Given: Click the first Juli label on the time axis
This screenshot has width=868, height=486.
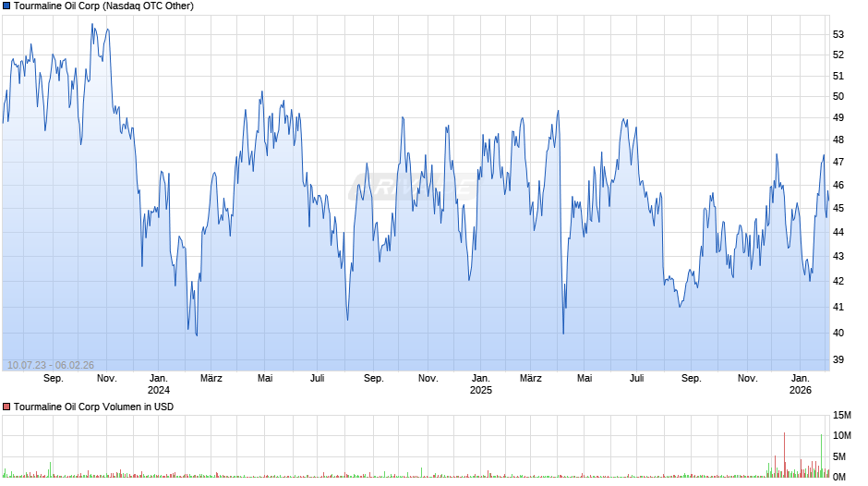Looking at the screenshot, I should [x=318, y=378].
